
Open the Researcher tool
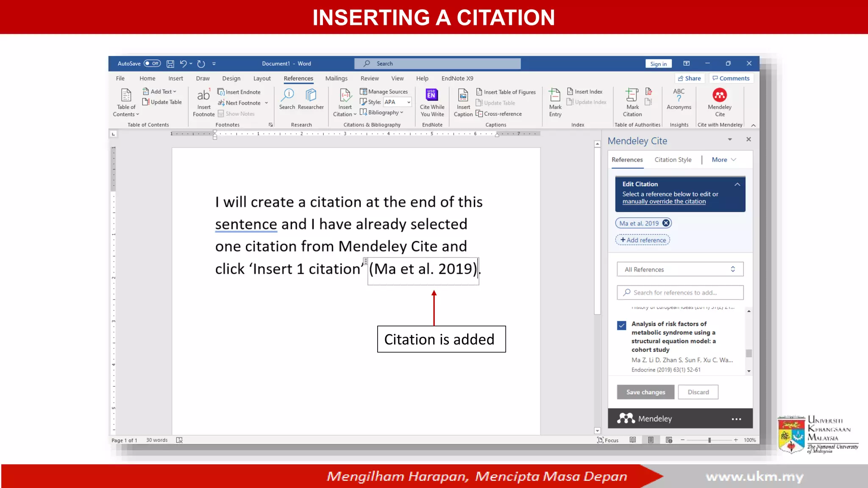[x=311, y=100]
